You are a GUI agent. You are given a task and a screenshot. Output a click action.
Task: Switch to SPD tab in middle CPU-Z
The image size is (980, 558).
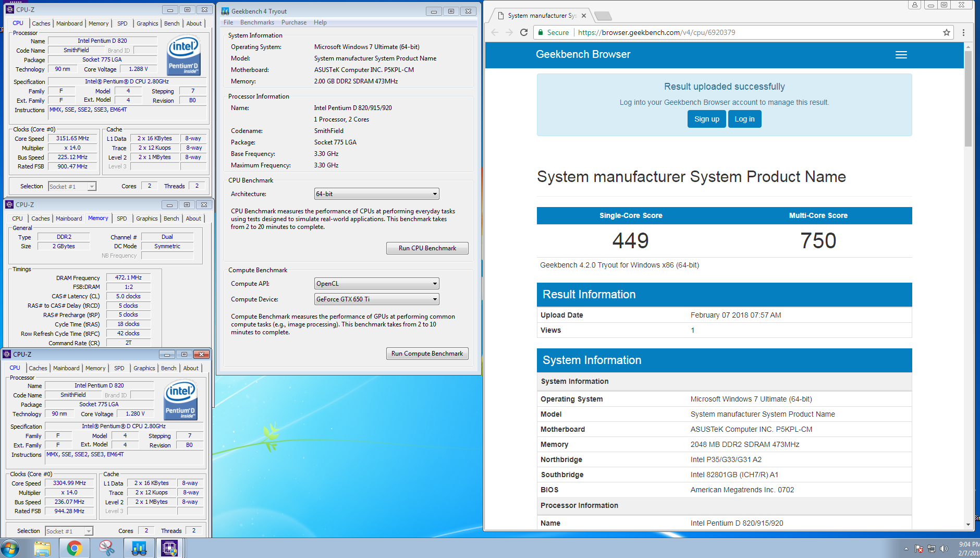click(x=122, y=219)
